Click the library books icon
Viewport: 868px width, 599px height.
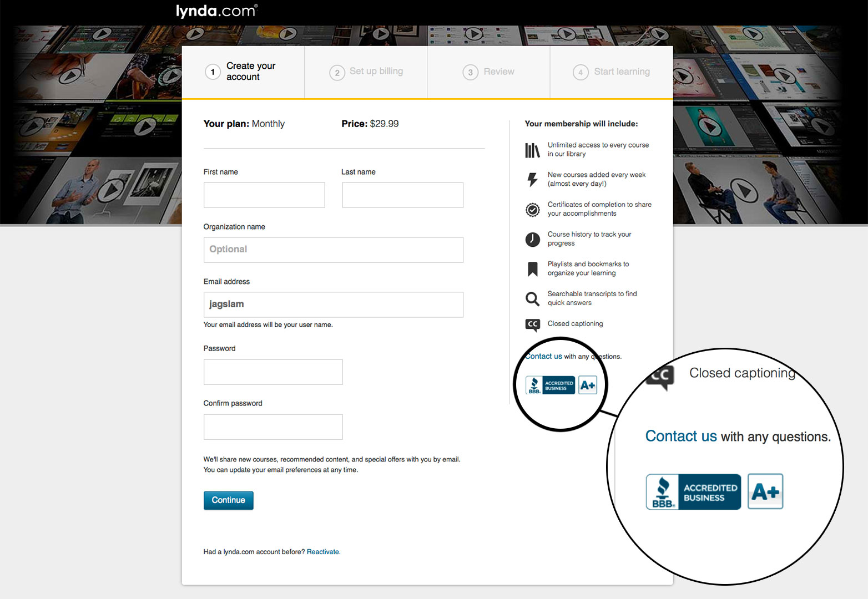[x=532, y=150]
